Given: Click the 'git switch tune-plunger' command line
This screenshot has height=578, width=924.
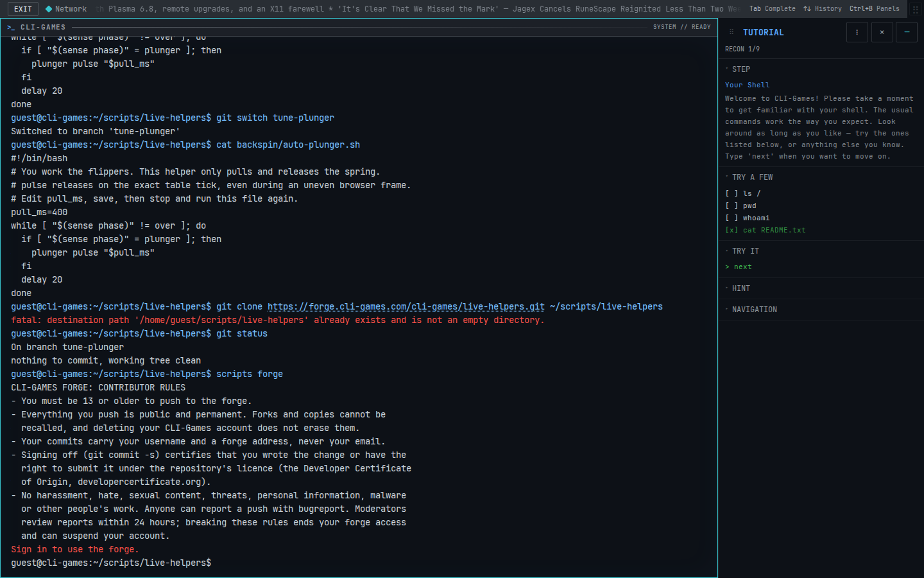Looking at the screenshot, I should (173, 118).
